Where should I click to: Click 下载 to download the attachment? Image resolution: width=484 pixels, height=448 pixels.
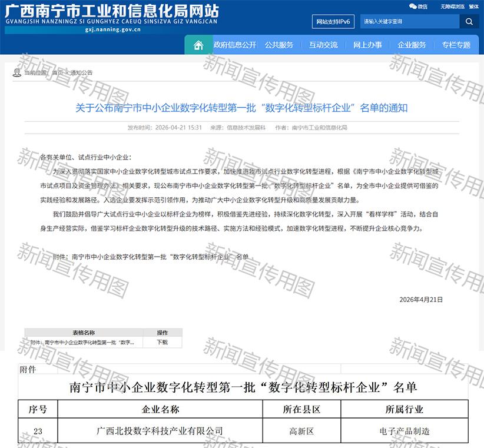click(x=162, y=342)
